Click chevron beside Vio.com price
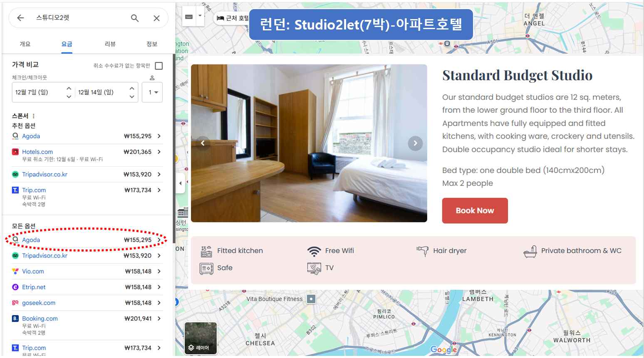This screenshot has width=644, height=358. 159,272
